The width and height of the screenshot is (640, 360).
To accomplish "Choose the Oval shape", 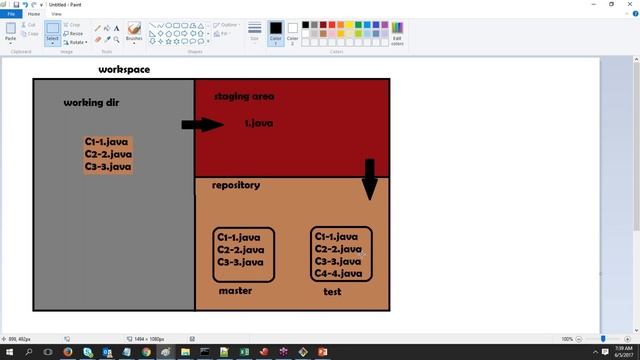I will 168,25.
